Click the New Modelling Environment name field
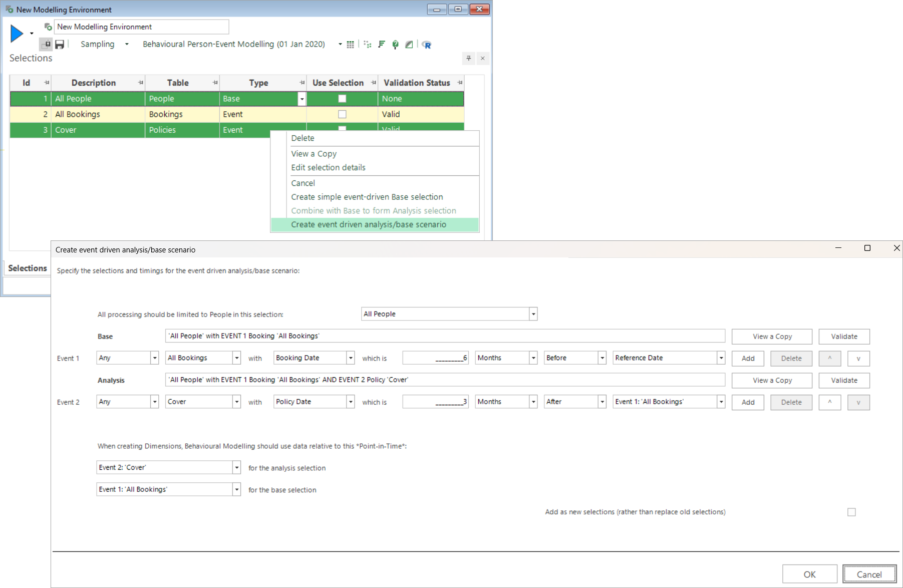The height and width of the screenshot is (588, 903). click(x=141, y=27)
